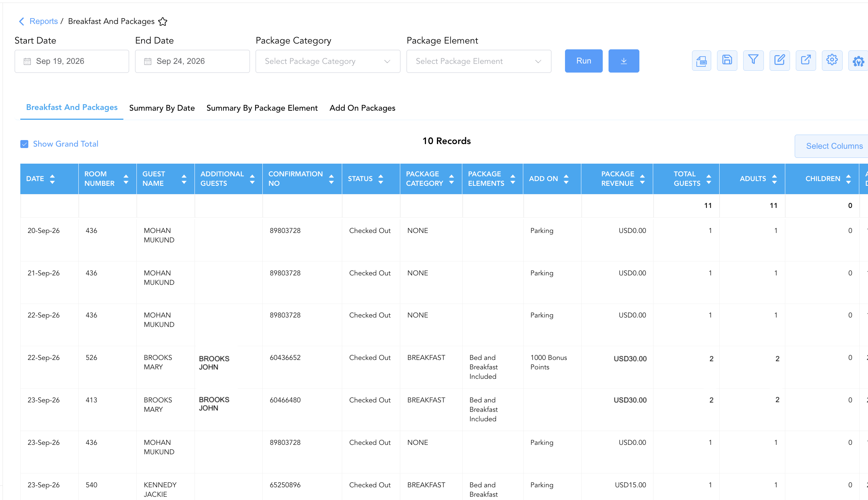Go back via the Reports link
The height and width of the screenshot is (500, 868).
pyautogui.click(x=44, y=21)
